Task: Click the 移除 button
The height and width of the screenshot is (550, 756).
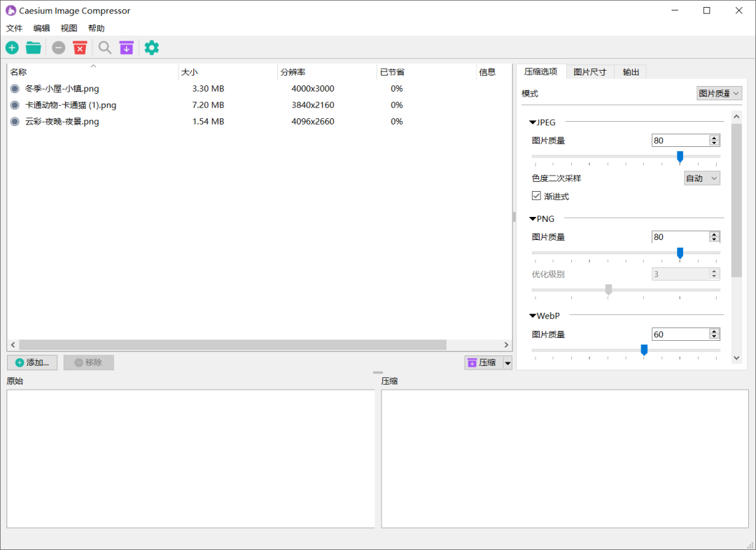Action: click(89, 362)
